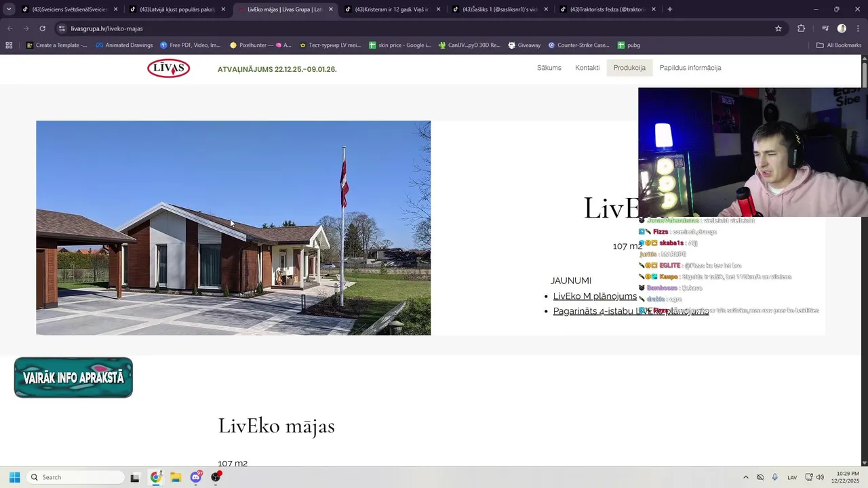
Task: Open the Pagarināts 4-istabu link
Action: 631,311
